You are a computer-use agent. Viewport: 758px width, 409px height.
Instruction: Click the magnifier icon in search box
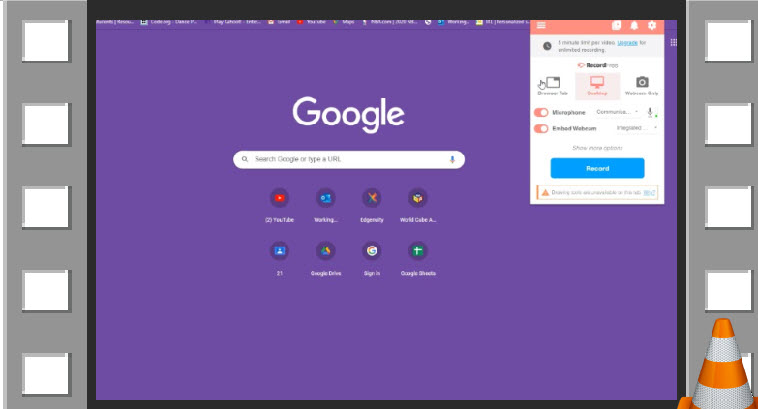click(245, 159)
